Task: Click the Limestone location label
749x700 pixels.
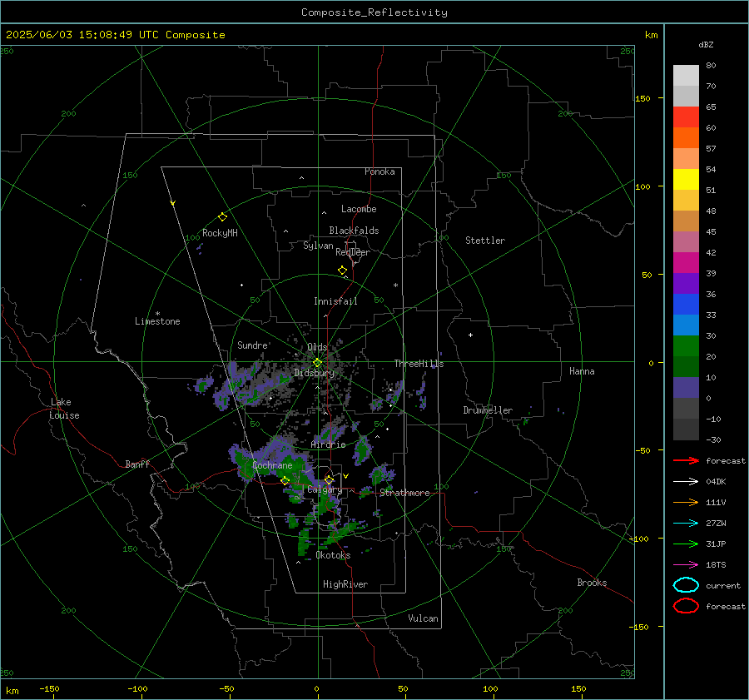Action: [x=157, y=321]
